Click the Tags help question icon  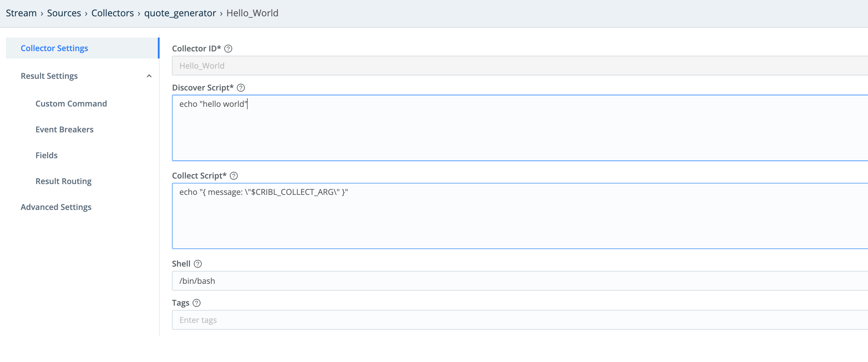[197, 303]
